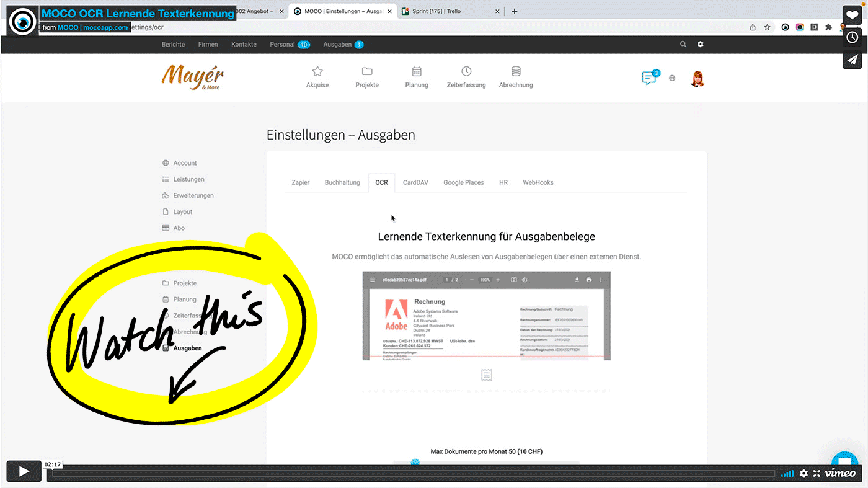
Task: Open Firmen in the top navigation
Action: coord(208,45)
